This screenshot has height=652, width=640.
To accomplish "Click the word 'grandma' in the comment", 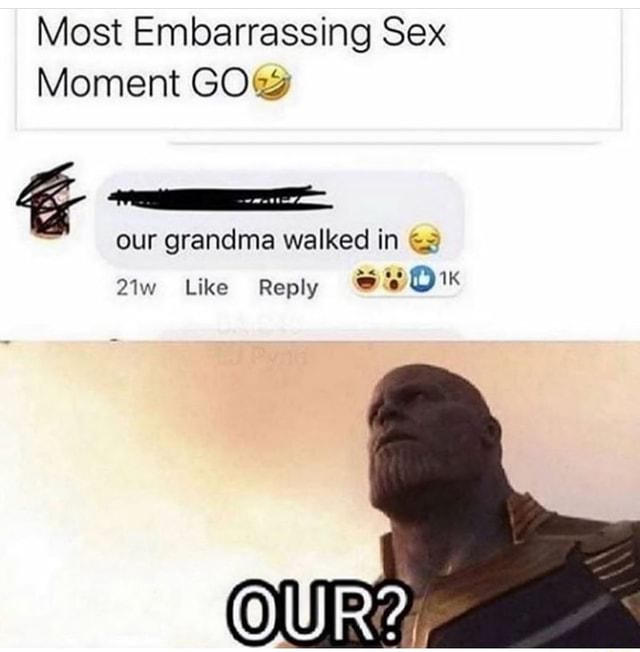I will 220,242.
